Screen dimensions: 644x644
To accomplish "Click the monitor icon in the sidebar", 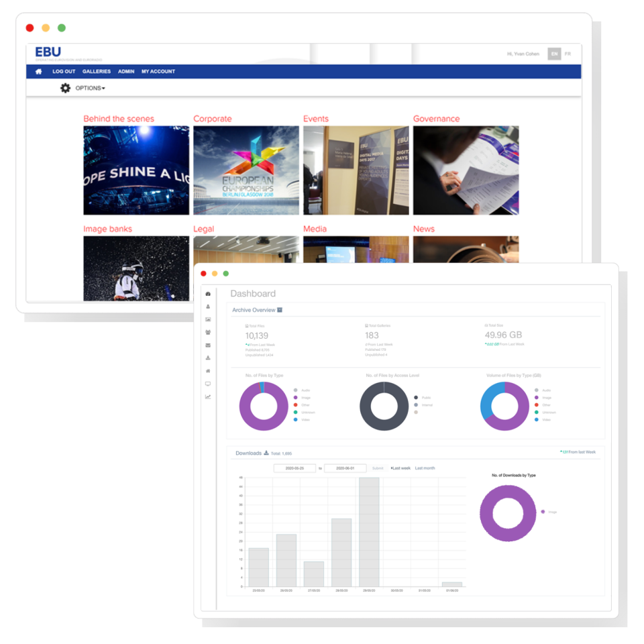I will coord(208,383).
